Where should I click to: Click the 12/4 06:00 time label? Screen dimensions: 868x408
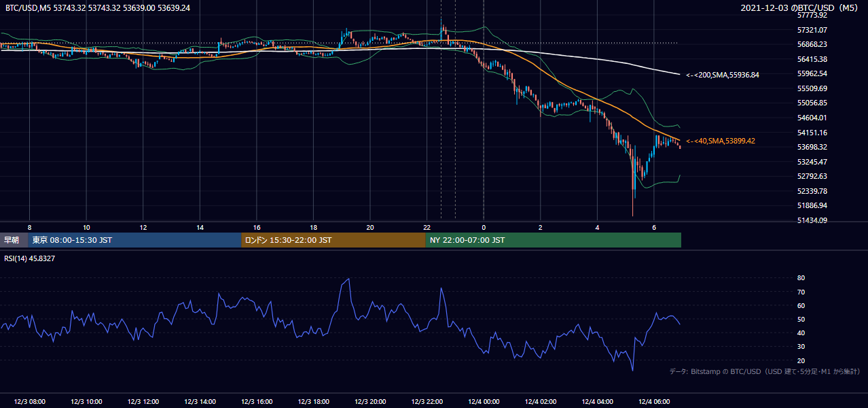coord(654,402)
